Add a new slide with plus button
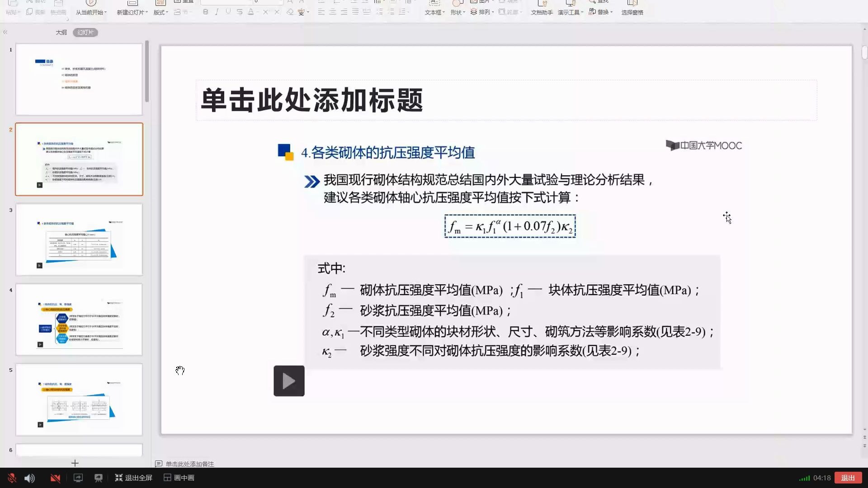The width and height of the screenshot is (868, 488). click(75, 463)
